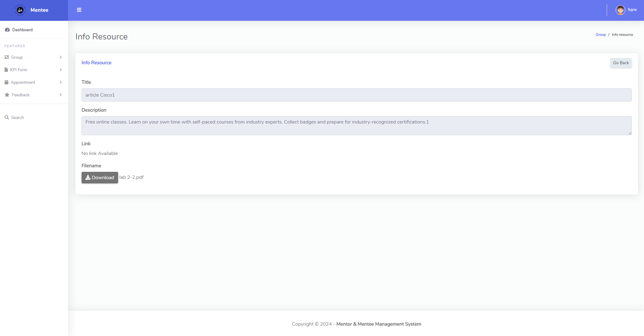Click the Title input field
The image size is (644, 336).
tap(356, 95)
